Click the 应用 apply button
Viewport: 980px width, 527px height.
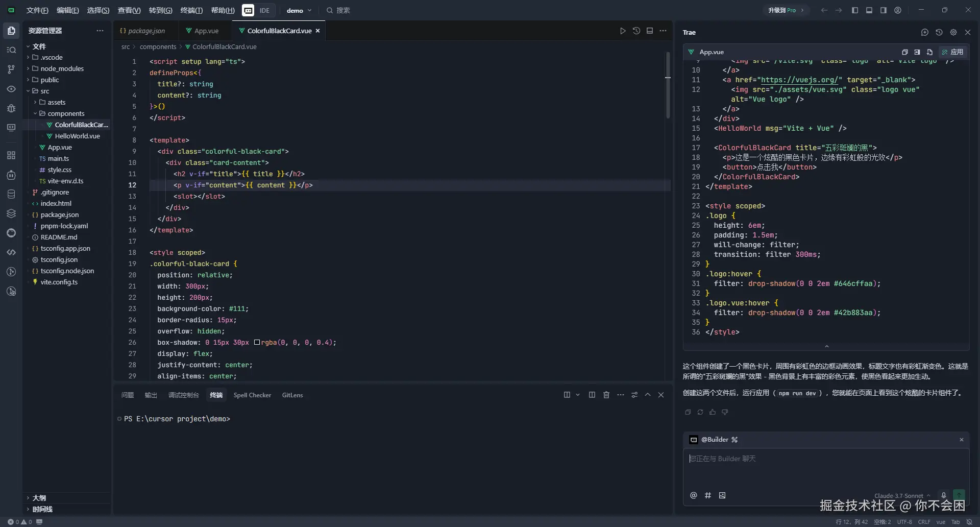click(952, 52)
